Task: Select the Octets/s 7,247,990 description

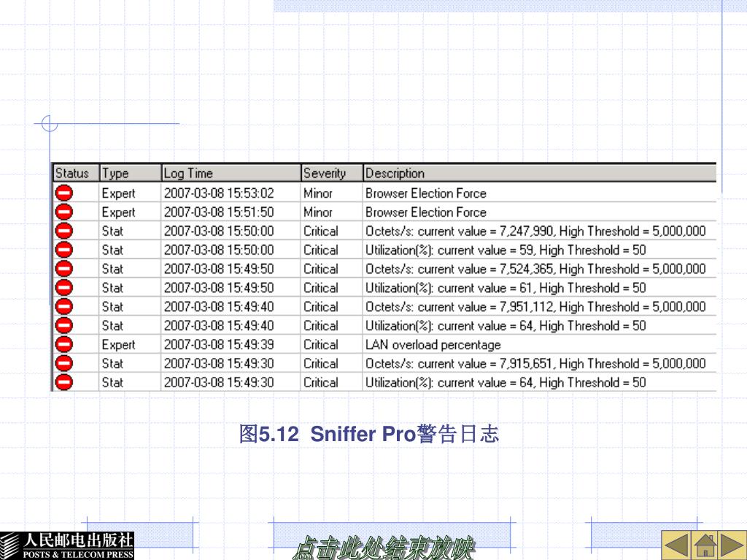Action: pos(535,231)
